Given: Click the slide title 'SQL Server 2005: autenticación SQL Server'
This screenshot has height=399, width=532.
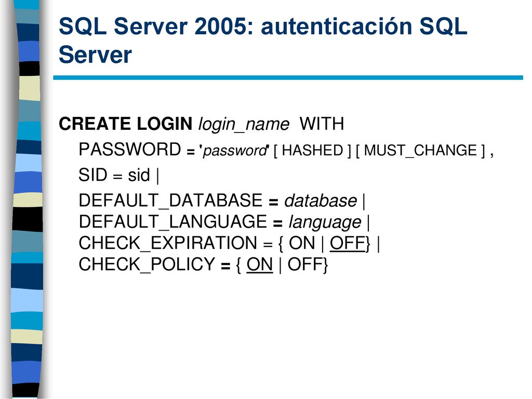Looking at the screenshot, I should [263, 40].
